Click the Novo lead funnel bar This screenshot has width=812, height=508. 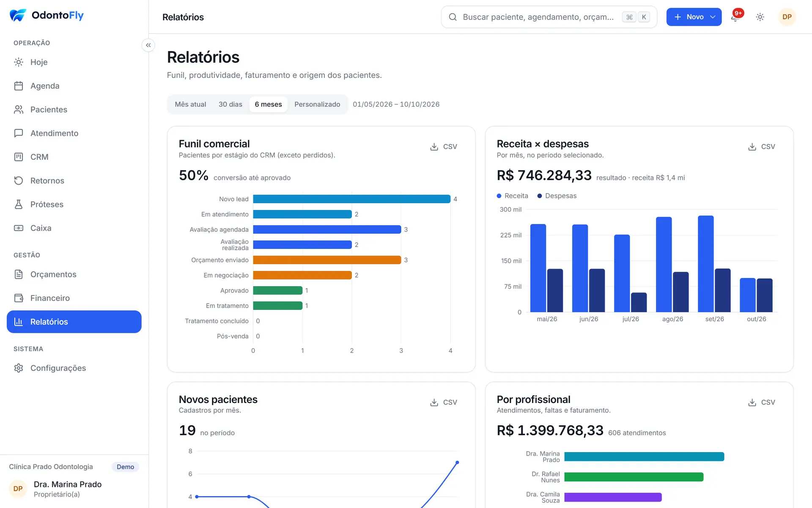tap(352, 199)
